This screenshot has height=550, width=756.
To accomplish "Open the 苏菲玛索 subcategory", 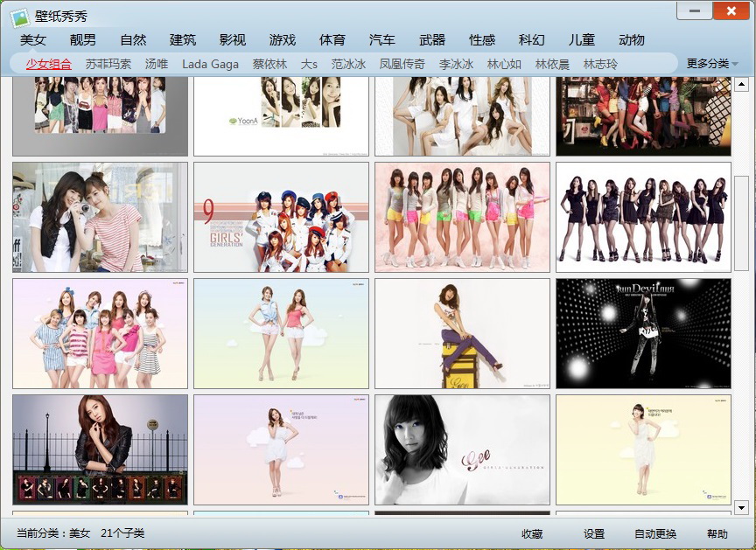I will [108, 64].
